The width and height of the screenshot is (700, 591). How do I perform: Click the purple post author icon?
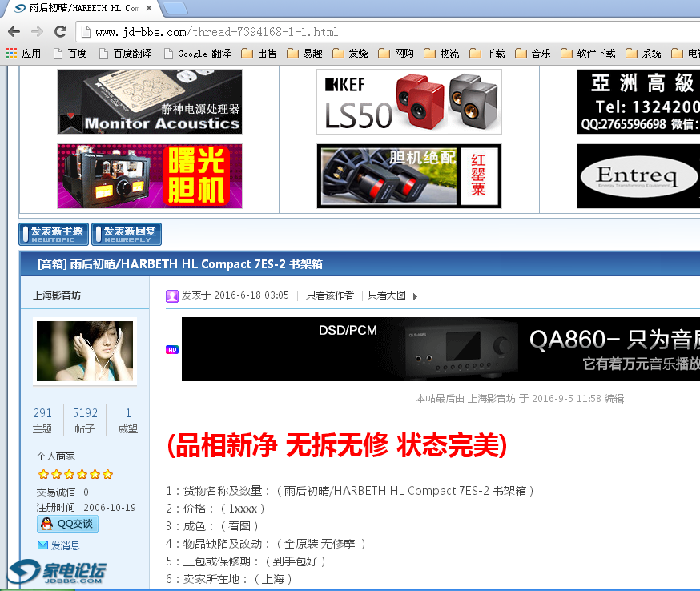click(172, 295)
